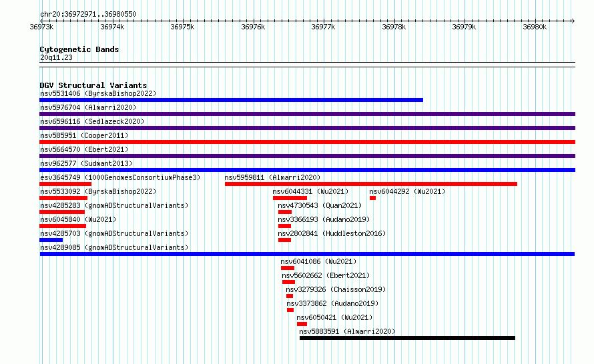Screen dimensions: 594x364
Task: Select the small red nsv3279326 bar
Action: tap(290, 296)
